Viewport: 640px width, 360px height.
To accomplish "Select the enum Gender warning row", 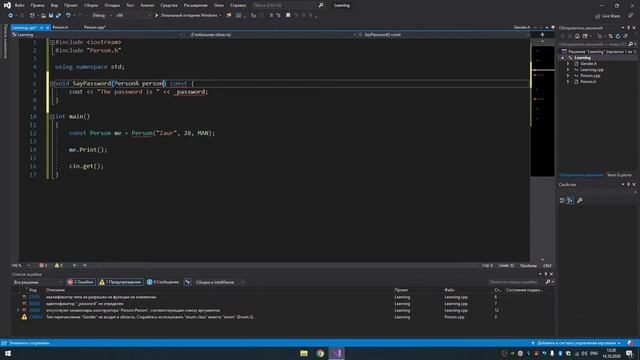I will pos(282,317).
